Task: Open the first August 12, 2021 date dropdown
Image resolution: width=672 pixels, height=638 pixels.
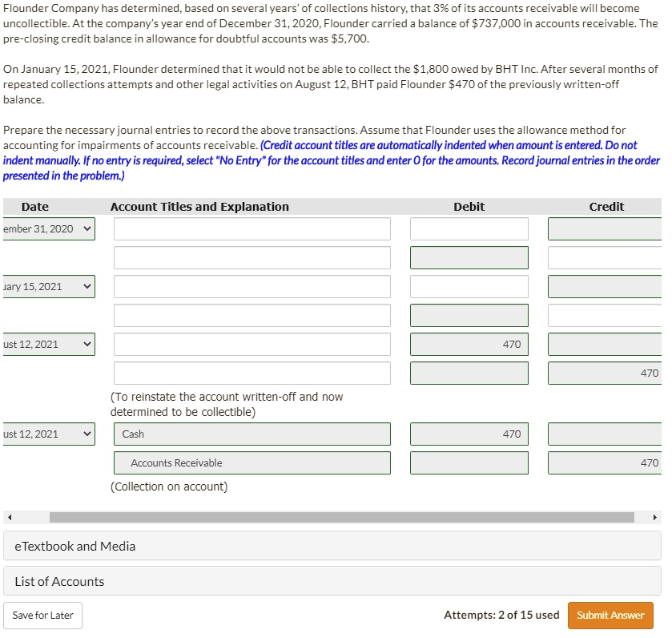Action: tap(49, 345)
